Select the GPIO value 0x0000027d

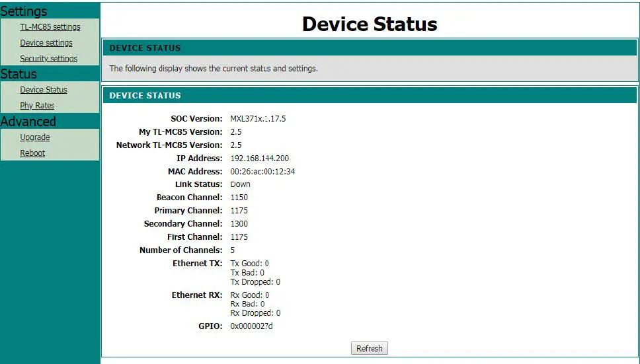(251, 326)
